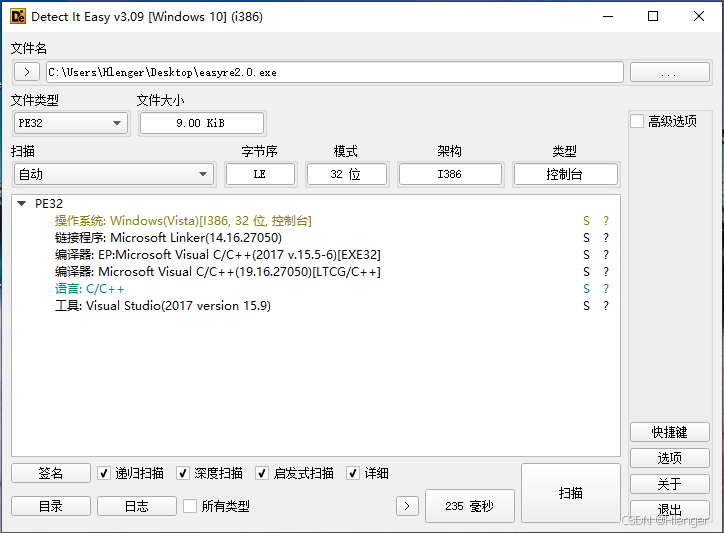Click the 签名 button
The width and height of the screenshot is (724, 533).
[51, 473]
